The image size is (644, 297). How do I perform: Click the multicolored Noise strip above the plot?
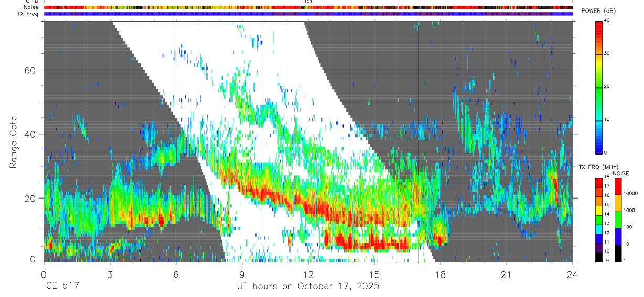[308, 7]
